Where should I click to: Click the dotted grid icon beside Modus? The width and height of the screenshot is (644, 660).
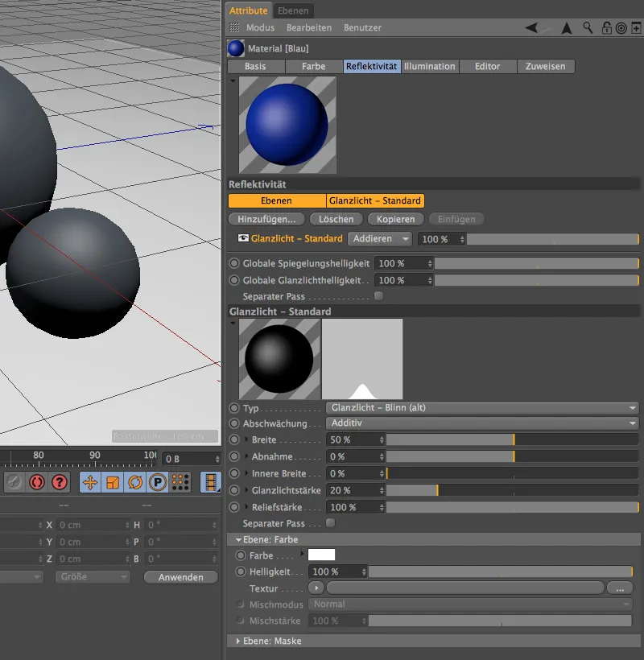(x=234, y=28)
